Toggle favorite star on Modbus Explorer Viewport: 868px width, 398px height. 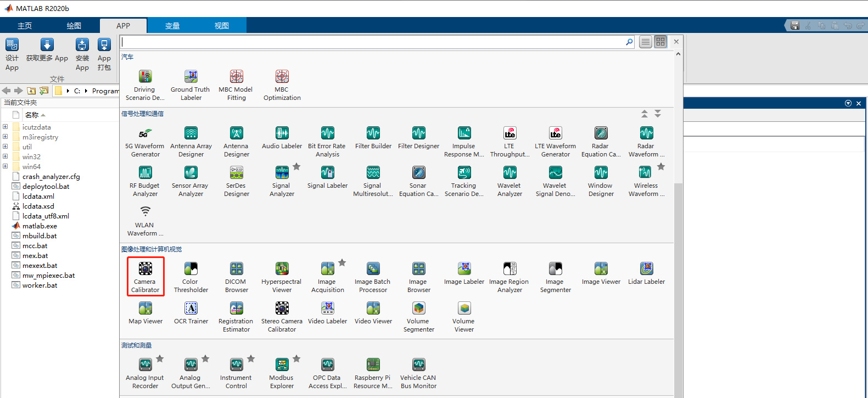296,358
